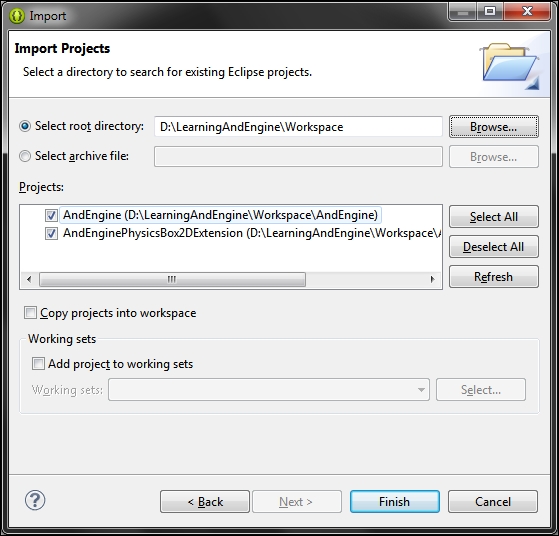Click the Finish button
This screenshot has height=536, width=559.
pyautogui.click(x=395, y=501)
